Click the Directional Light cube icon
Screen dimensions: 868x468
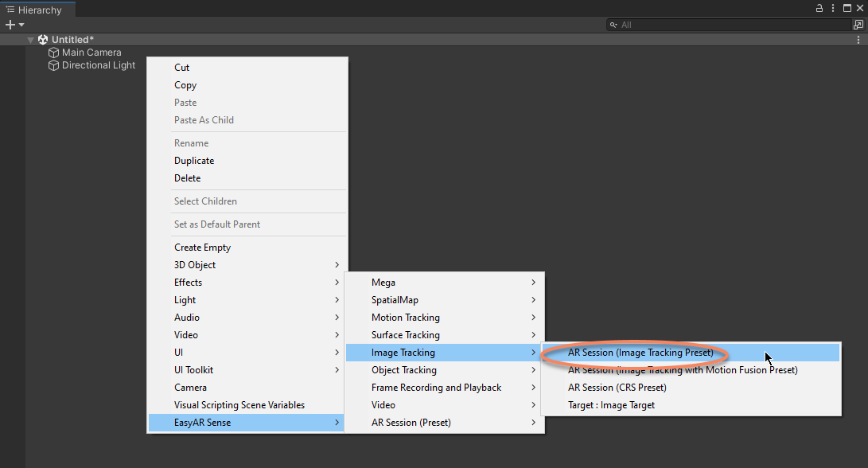(54, 65)
